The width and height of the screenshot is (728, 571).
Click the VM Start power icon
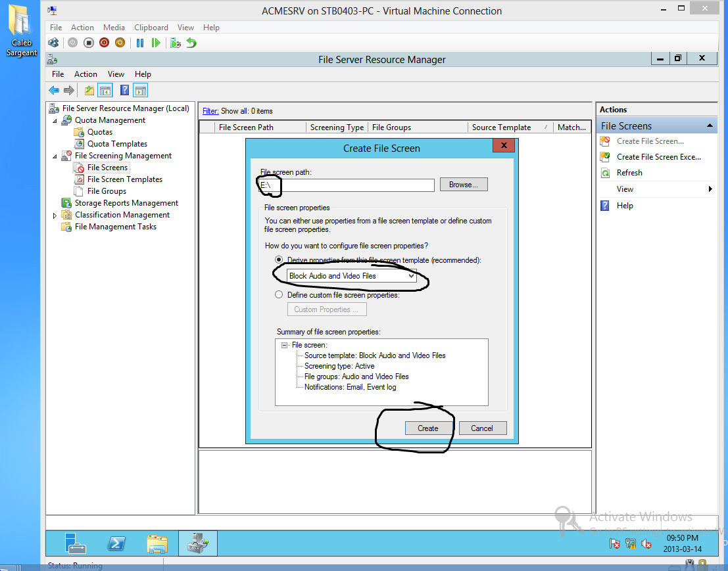(72, 43)
